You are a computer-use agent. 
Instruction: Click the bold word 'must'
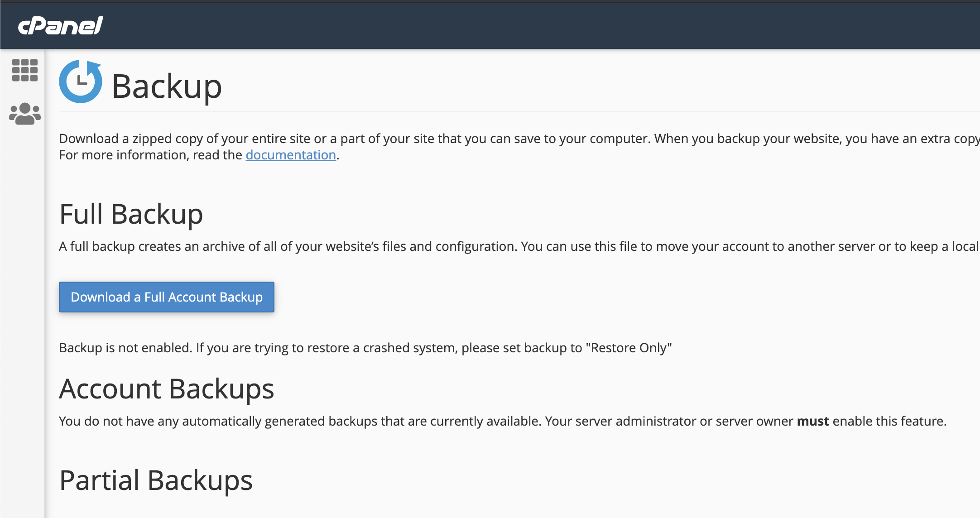(x=812, y=421)
